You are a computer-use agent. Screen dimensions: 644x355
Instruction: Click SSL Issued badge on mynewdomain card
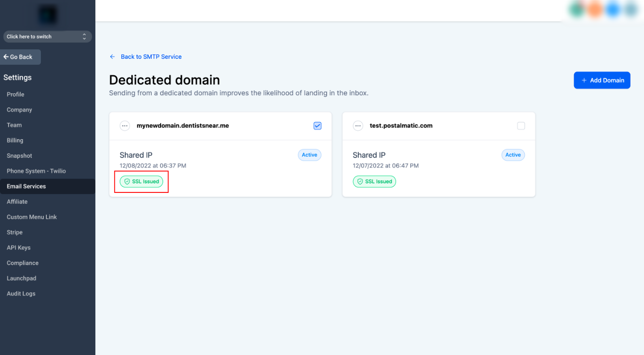pyautogui.click(x=142, y=181)
